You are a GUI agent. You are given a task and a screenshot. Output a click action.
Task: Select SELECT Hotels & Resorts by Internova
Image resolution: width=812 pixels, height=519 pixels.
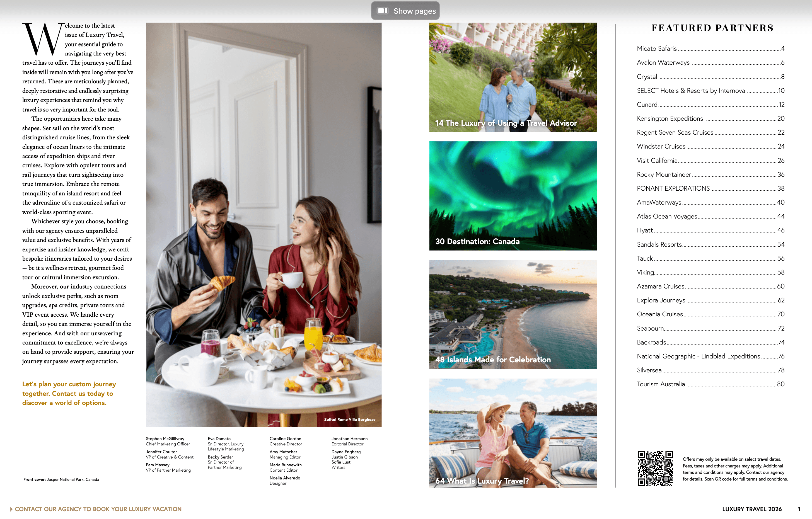(x=710, y=91)
